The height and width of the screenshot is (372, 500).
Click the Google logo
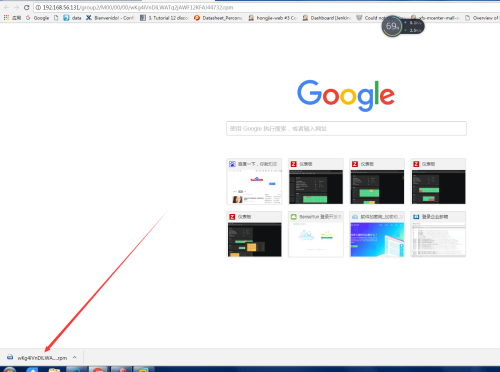(x=346, y=95)
